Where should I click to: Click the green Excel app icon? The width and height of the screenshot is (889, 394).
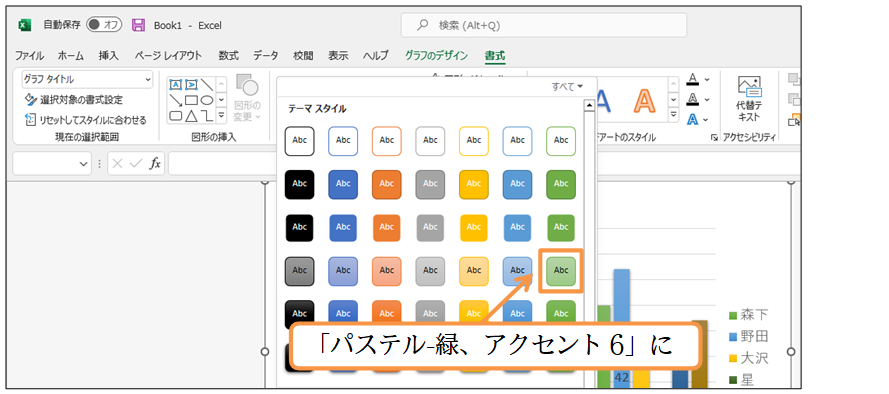pos(25,25)
